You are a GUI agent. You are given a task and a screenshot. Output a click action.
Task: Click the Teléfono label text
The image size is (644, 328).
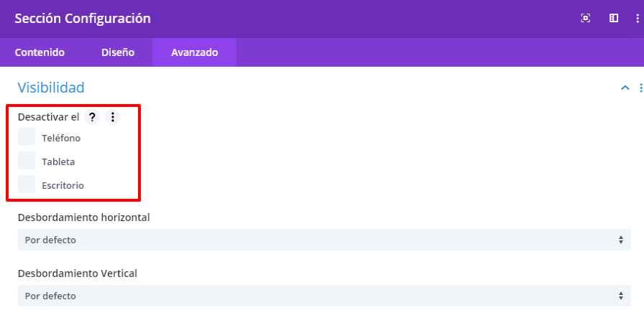[61, 139]
